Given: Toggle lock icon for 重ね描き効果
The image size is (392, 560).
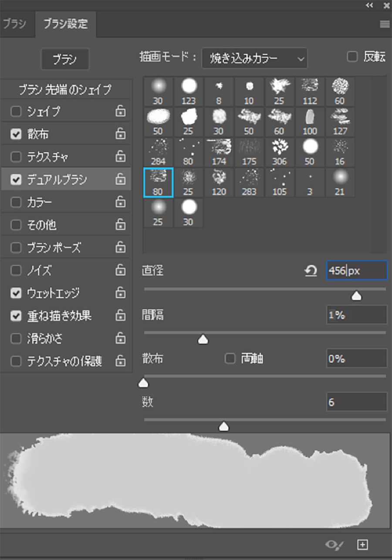Looking at the screenshot, I should pos(120,316).
